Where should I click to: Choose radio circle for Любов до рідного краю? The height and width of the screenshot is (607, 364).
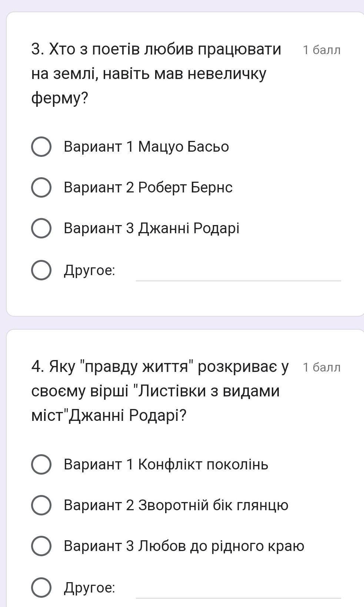pyautogui.click(x=41, y=546)
